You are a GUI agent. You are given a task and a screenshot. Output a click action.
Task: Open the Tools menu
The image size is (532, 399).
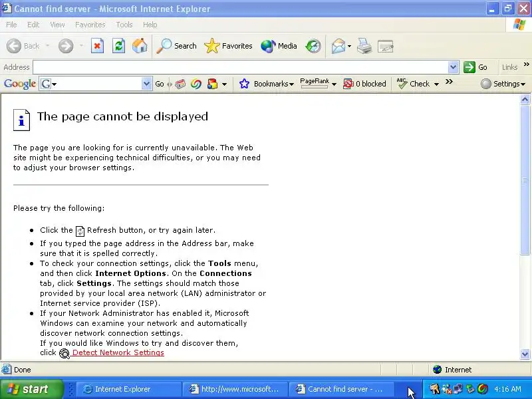pos(124,25)
